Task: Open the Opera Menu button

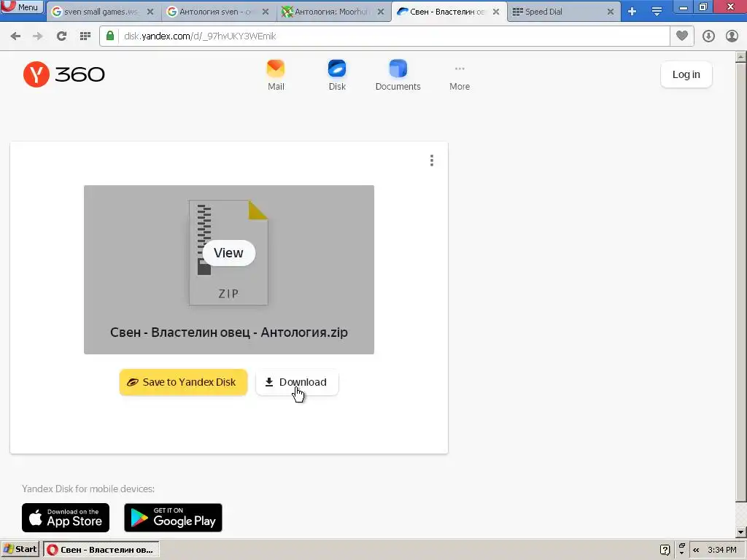Action: tap(21, 7)
